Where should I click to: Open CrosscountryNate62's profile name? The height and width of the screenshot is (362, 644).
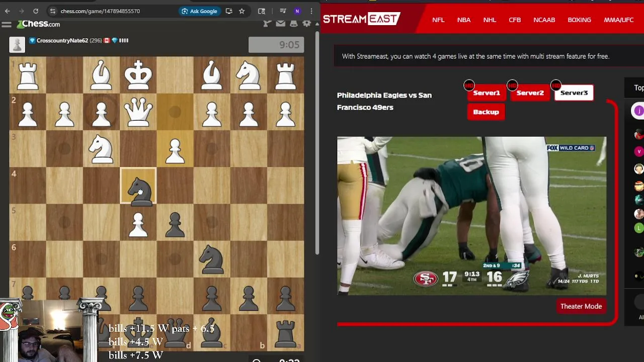coord(62,40)
